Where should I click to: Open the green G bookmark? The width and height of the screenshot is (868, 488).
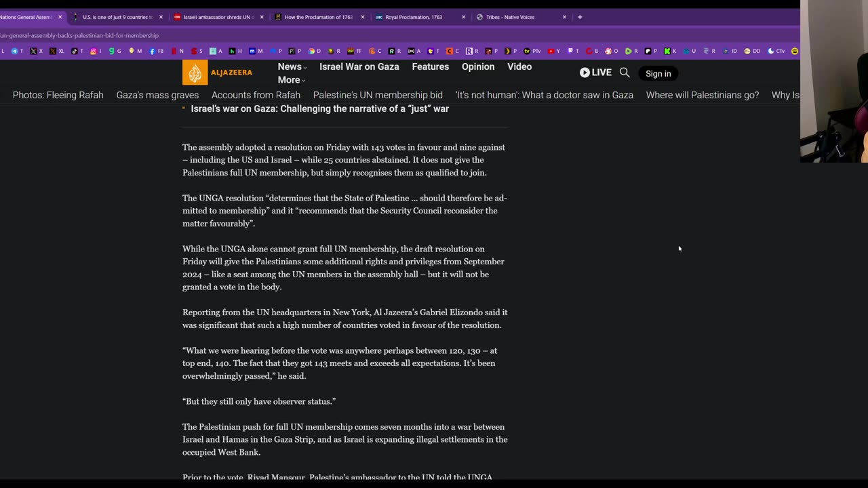[115, 51]
